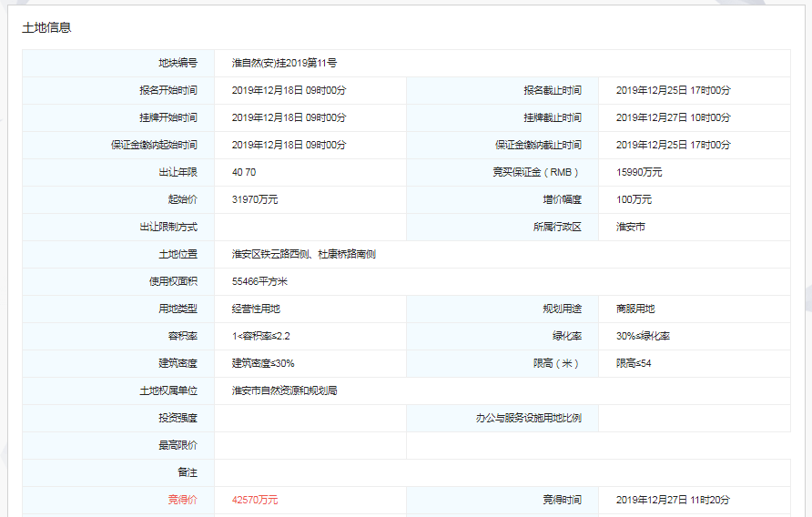Select the floor area ratio 1<容积率≤2.2
The height and width of the screenshot is (517, 812).
pos(261,336)
